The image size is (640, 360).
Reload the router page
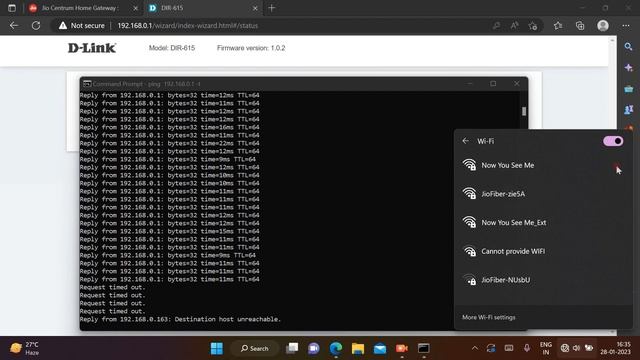click(36, 25)
